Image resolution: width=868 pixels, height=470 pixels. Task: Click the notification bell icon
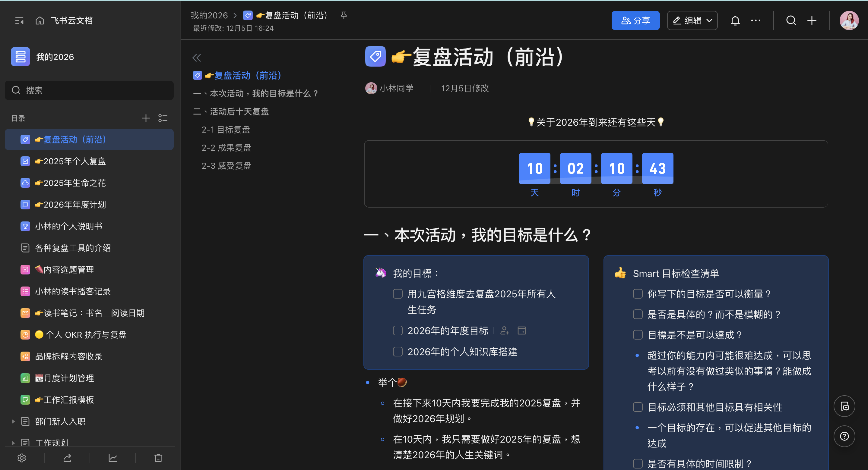(735, 20)
